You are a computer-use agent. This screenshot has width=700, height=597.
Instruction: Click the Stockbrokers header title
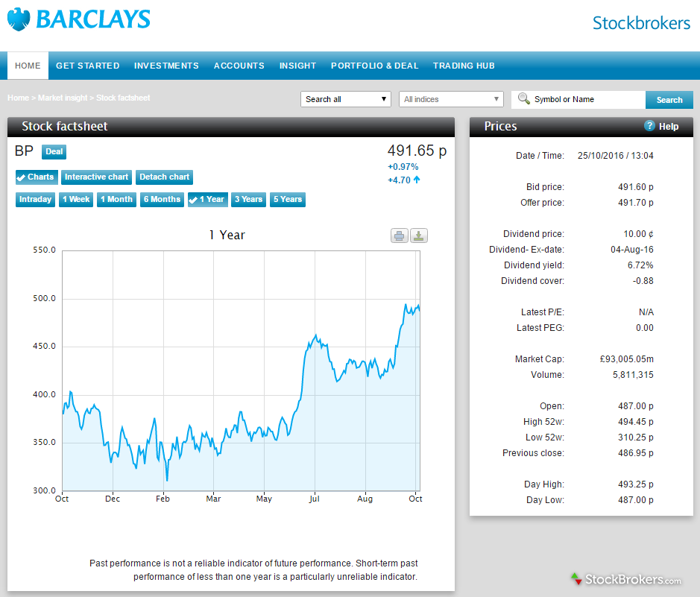pyautogui.click(x=641, y=23)
